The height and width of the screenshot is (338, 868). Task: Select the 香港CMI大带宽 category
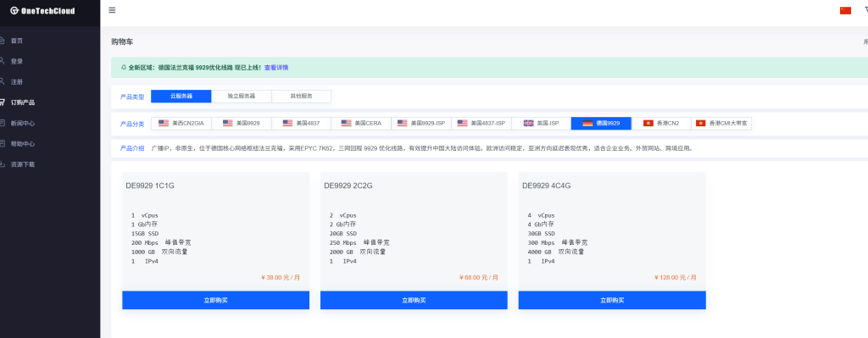(721, 124)
